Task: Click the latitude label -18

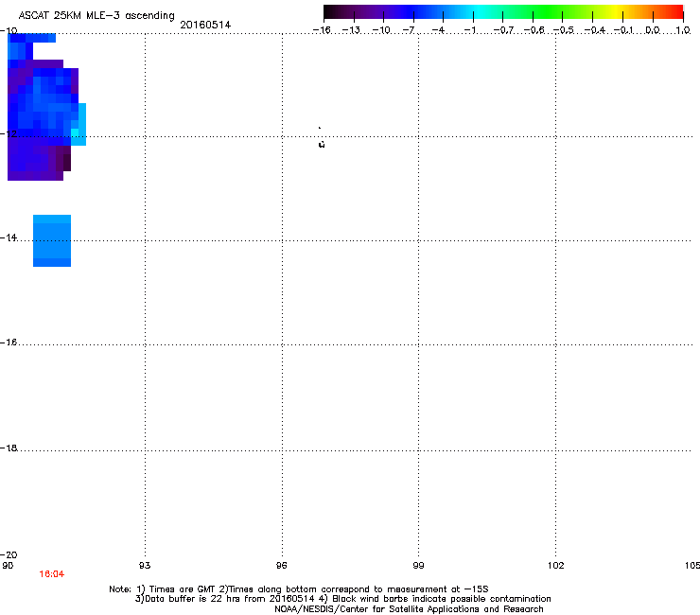Action: click(9, 448)
